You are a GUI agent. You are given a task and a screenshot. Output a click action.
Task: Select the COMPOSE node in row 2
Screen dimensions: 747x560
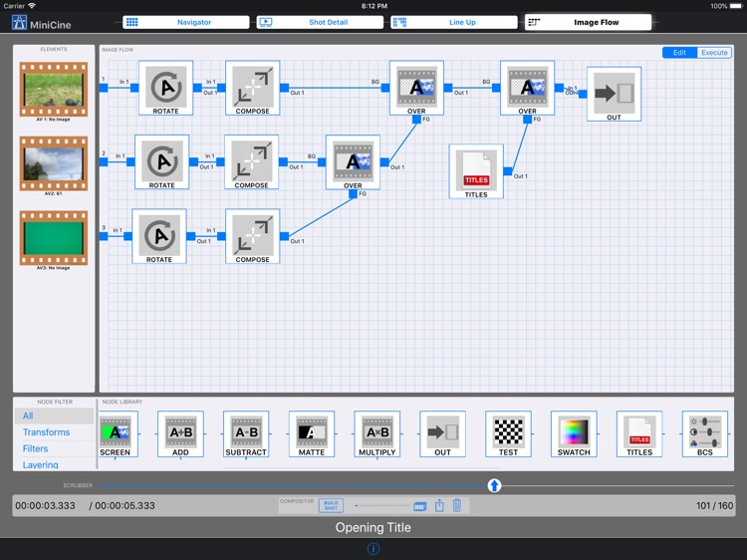(252, 162)
